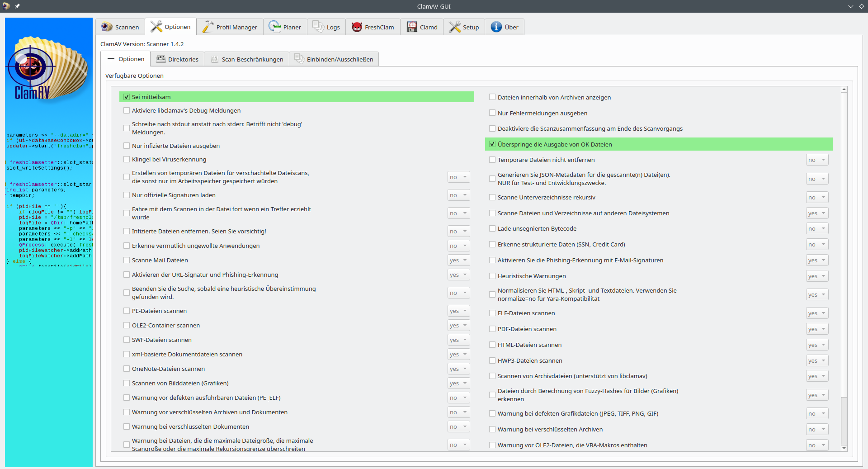Enable 'Scanne Mail Dateien' checkbox
Screen dimensions: 868x469
tap(127, 260)
